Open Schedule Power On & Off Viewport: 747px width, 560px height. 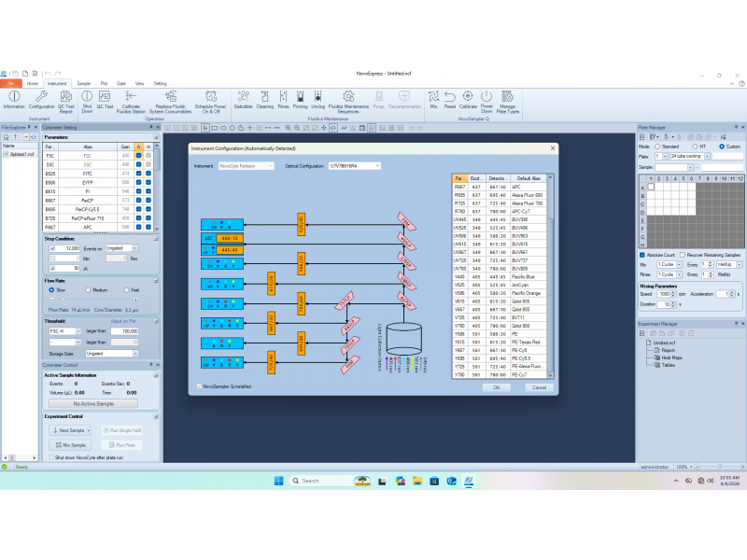211,102
